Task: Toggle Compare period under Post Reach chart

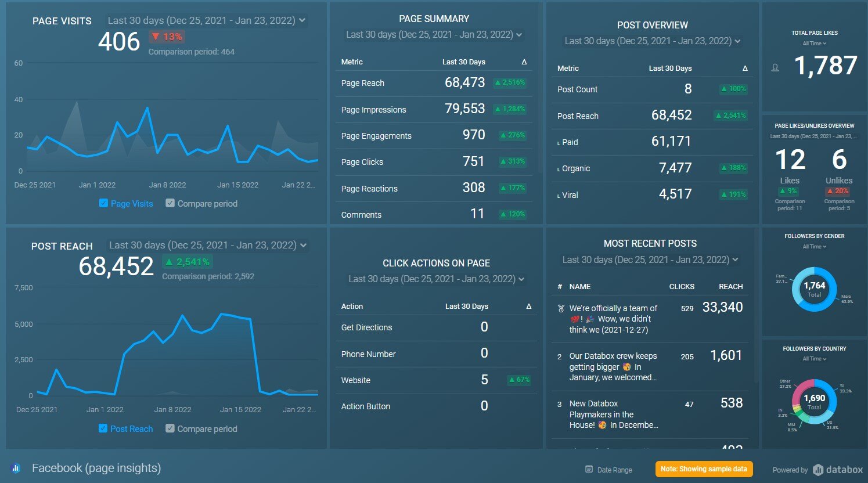Action: (170, 428)
